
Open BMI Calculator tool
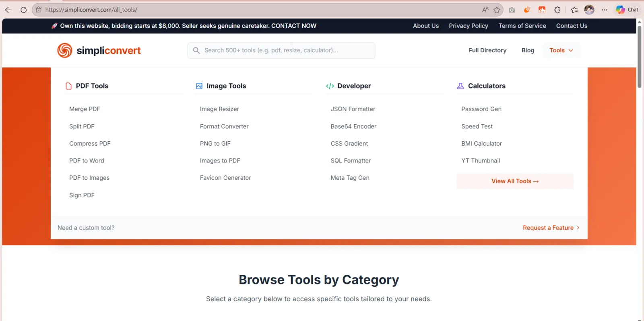point(481,144)
